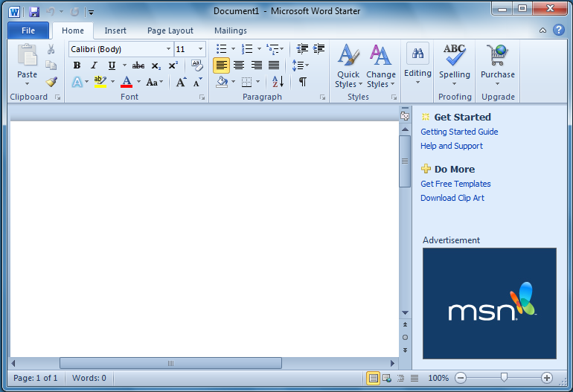Click the Clear Formatting eraser icon
This screenshot has width=573, height=392.
(x=197, y=65)
